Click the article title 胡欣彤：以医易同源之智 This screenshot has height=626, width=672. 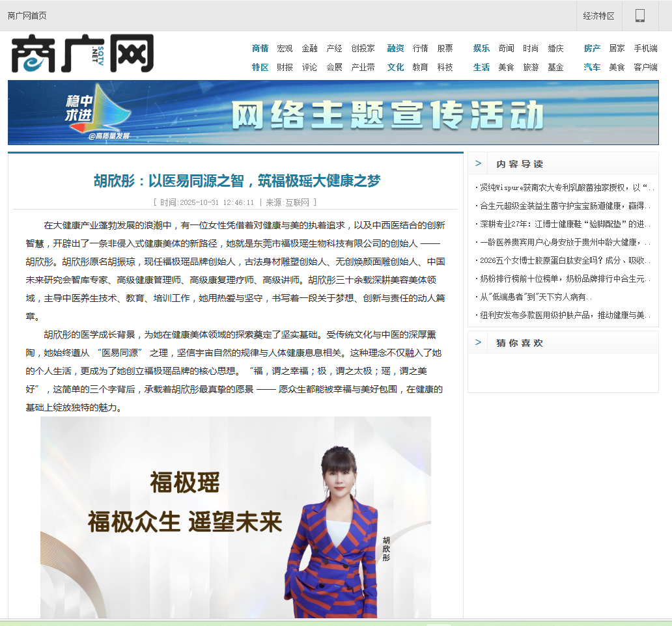[x=237, y=181]
